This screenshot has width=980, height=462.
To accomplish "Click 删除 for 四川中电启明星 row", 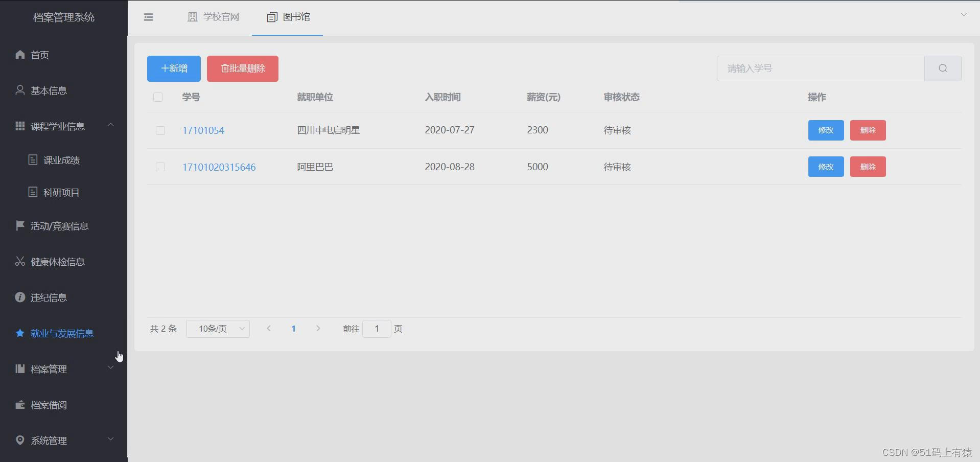I will 868,130.
